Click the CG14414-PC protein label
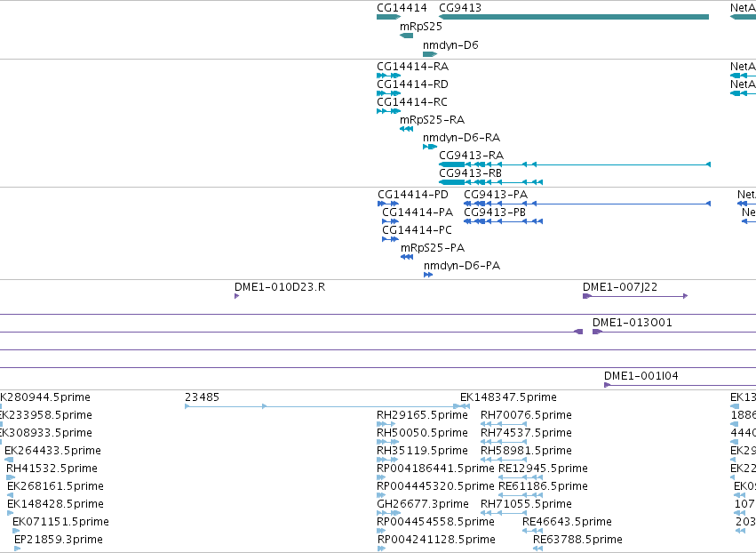Image resolution: width=756 pixels, height=553 pixels. pos(417,230)
